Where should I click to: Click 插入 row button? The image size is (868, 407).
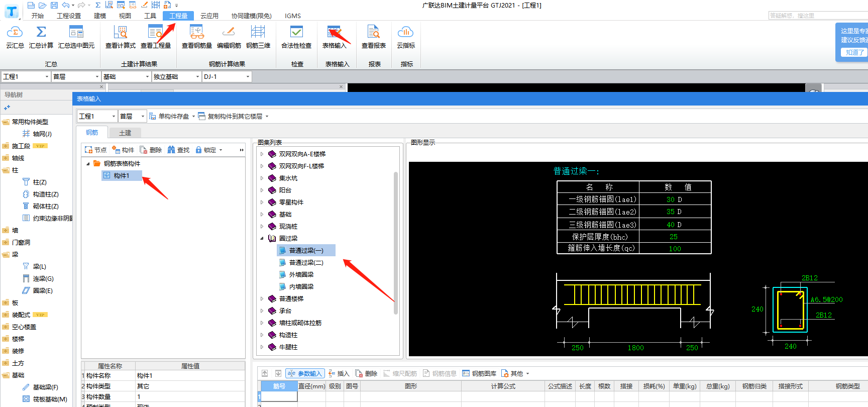point(339,373)
